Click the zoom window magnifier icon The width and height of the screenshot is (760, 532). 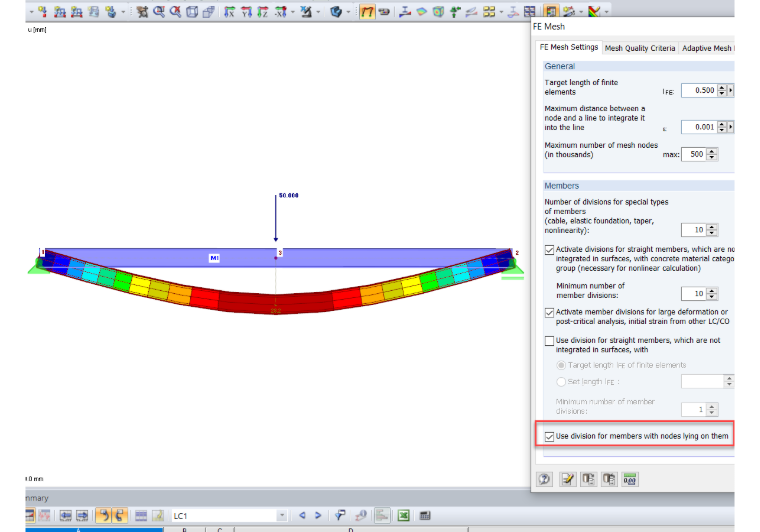pos(159,11)
